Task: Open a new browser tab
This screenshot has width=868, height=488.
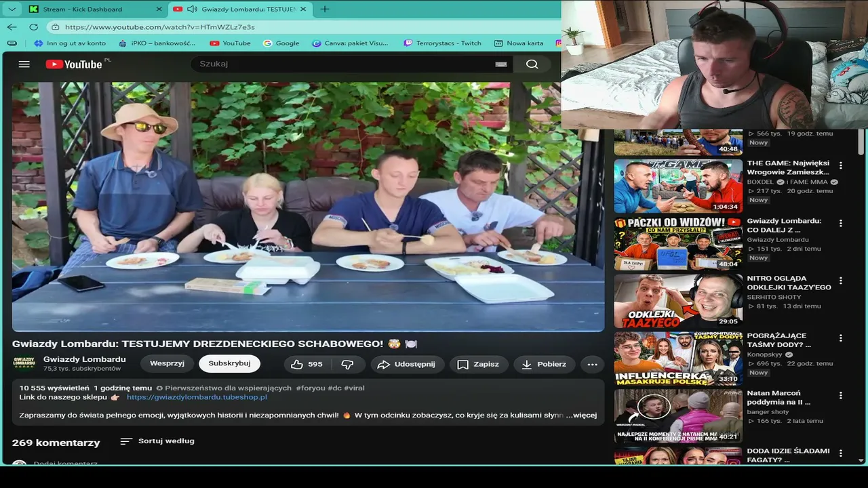Action: tap(325, 9)
